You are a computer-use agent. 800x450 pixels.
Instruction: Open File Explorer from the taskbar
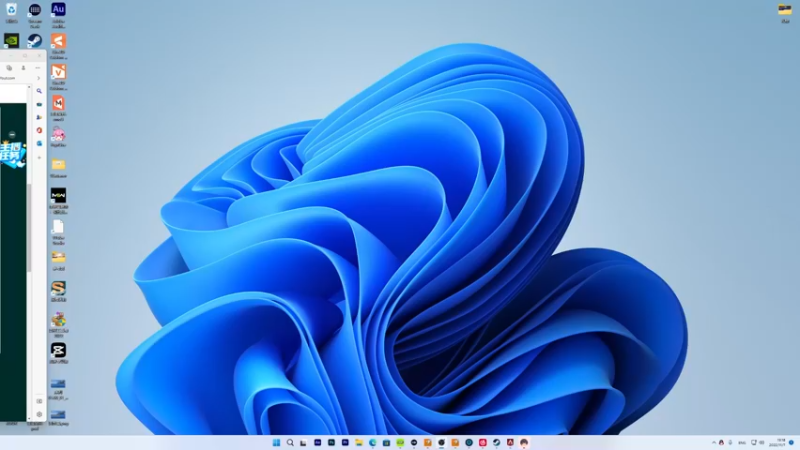point(359,442)
